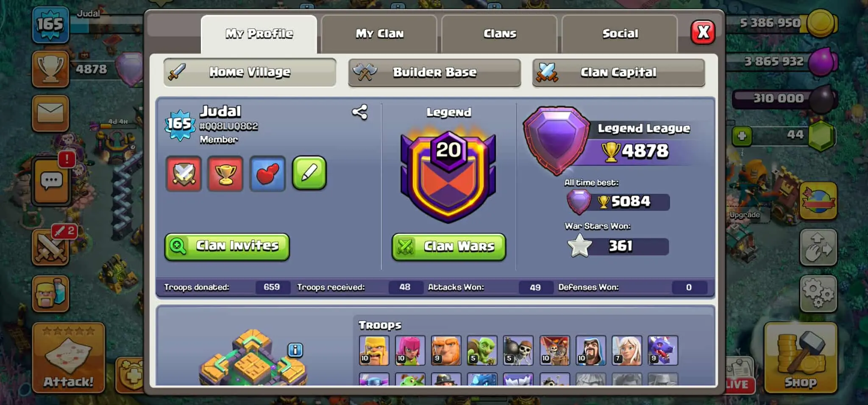This screenshot has width=868, height=405.
Task: Select the Builder Base profile section
Action: [434, 73]
